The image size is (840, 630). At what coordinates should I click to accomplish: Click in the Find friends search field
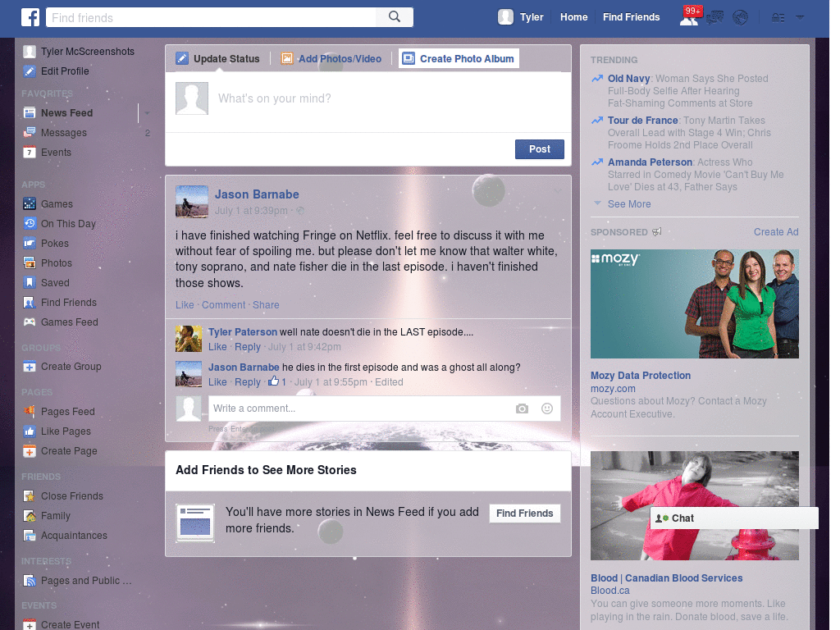(x=211, y=17)
